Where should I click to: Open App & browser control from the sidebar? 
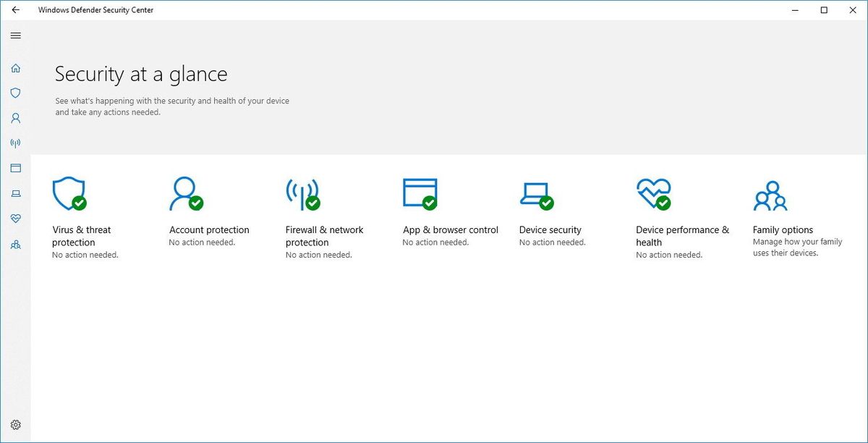pos(16,168)
